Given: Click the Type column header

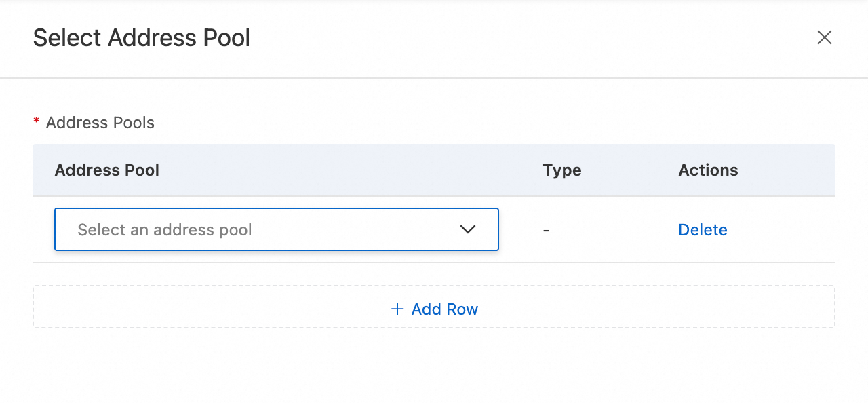Looking at the screenshot, I should coord(562,170).
